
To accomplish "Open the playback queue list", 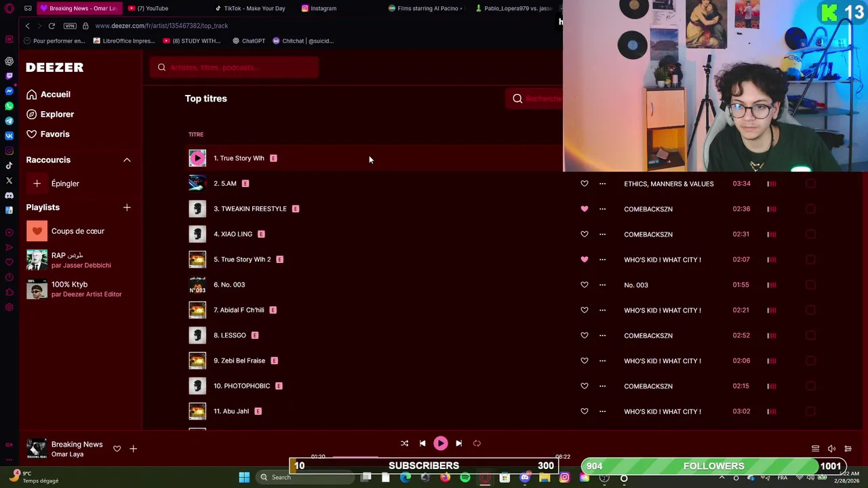I will (815, 449).
